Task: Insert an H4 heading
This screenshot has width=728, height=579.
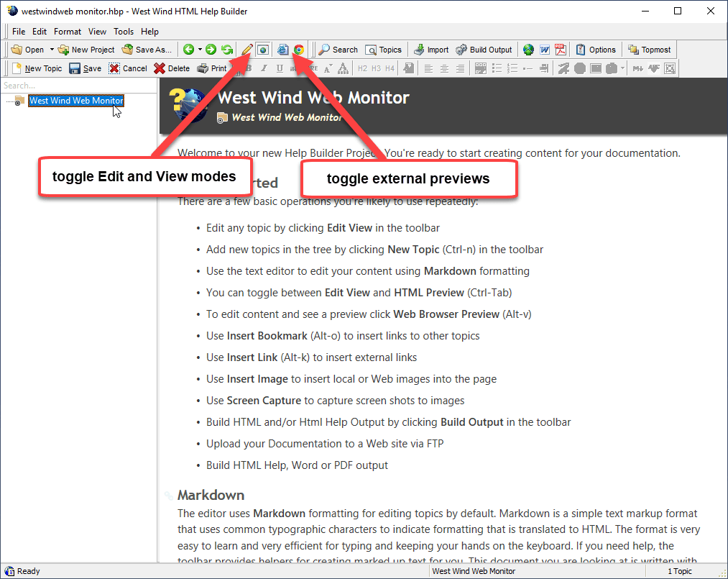Action: click(390, 68)
